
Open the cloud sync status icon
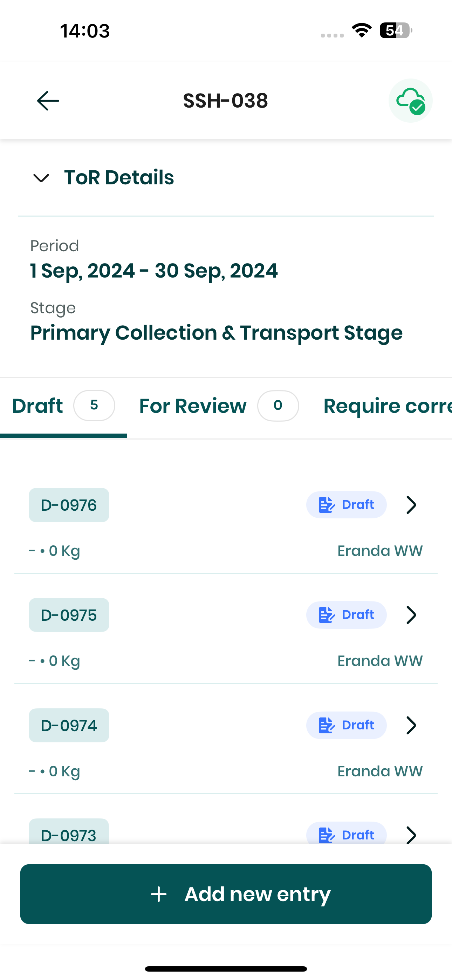coord(410,101)
